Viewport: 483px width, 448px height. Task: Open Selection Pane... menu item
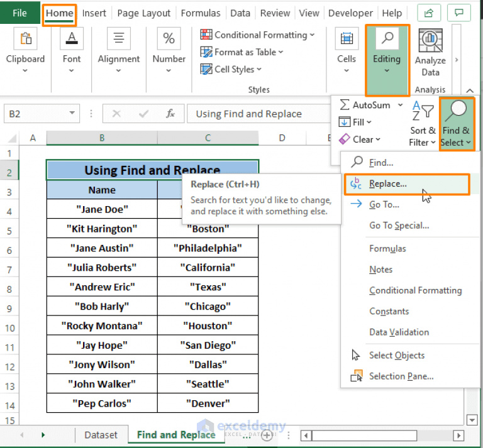click(411, 376)
